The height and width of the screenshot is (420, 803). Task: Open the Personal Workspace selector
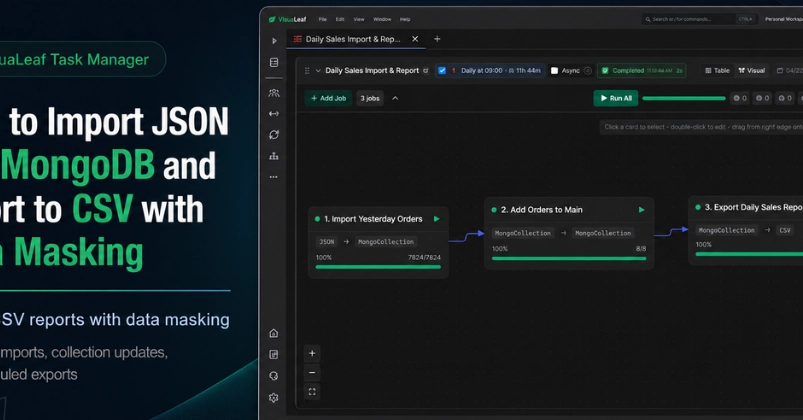click(x=784, y=19)
